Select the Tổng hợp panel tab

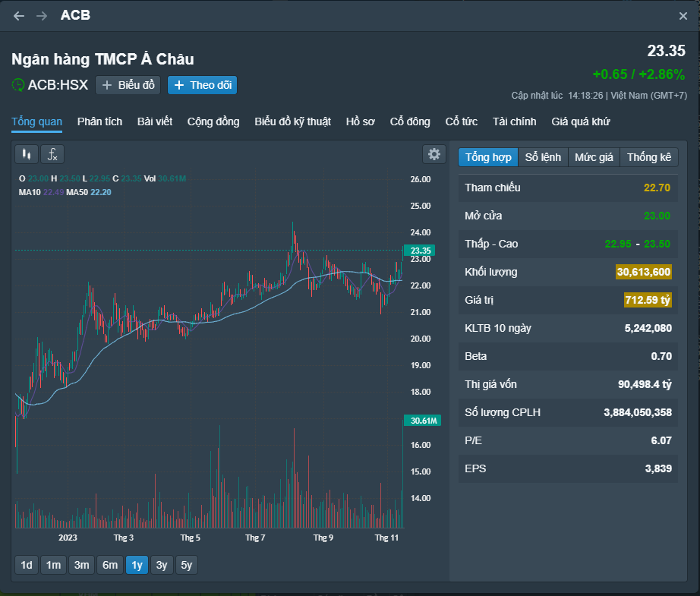(x=488, y=157)
